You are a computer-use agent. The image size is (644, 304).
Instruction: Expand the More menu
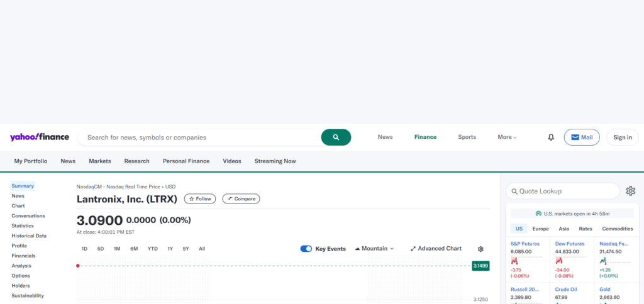[508, 137]
